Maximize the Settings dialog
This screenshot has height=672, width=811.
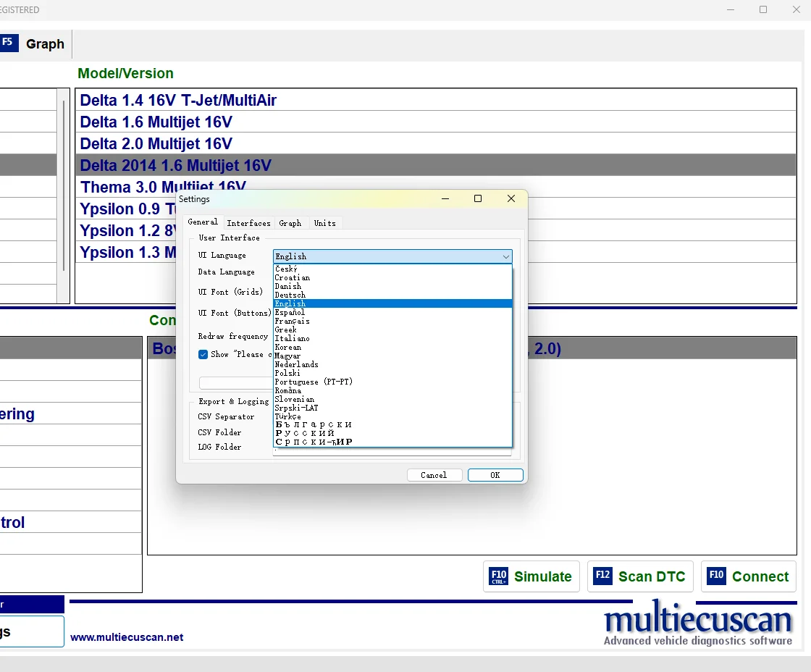click(x=478, y=198)
